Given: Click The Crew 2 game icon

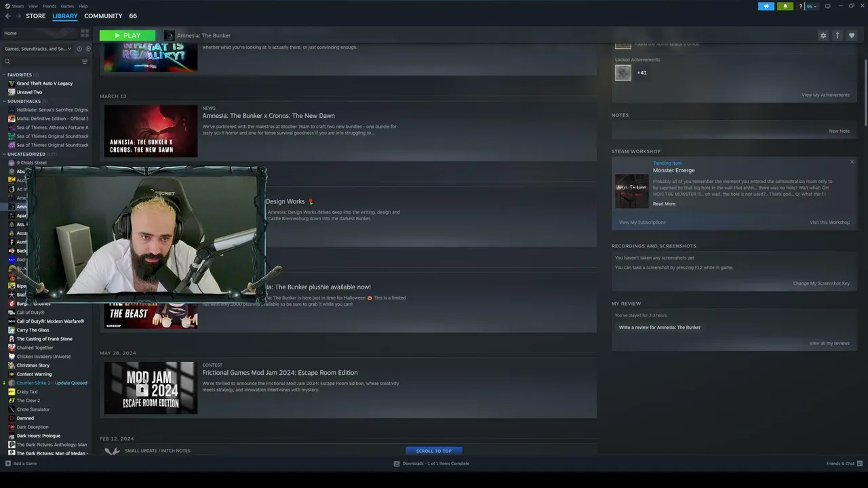Looking at the screenshot, I should pyautogui.click(x=12, y=401).
